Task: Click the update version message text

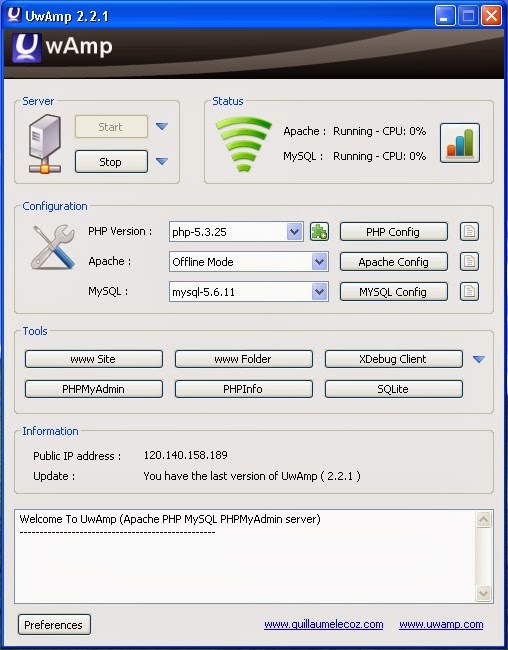Action: click(x=252, y=476)
